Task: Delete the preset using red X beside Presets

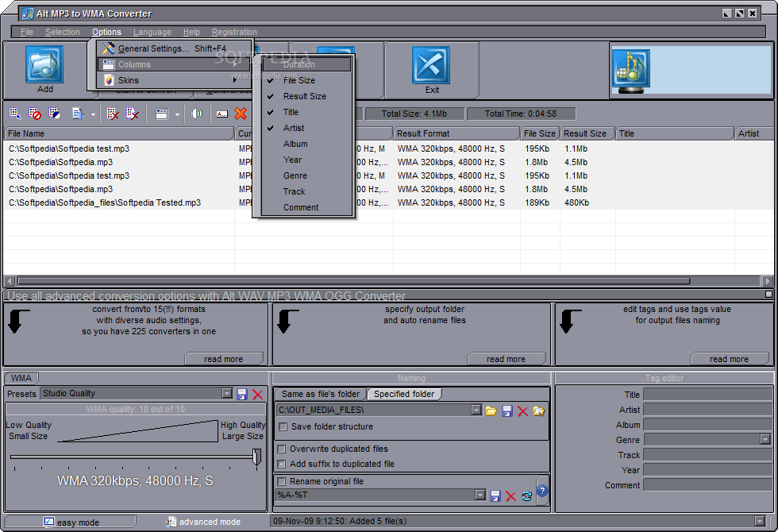Action: pos(257,395)
